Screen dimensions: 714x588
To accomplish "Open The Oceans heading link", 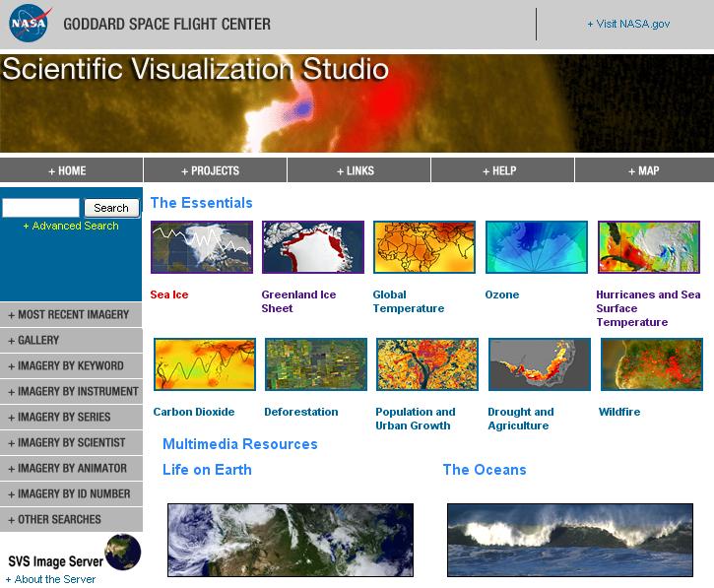I will [x=485, y=470].
